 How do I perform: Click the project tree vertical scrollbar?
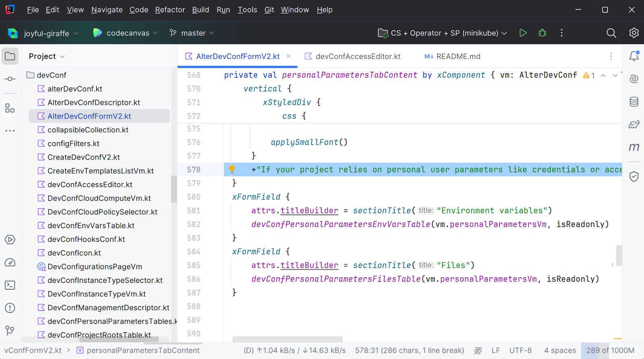174,189
